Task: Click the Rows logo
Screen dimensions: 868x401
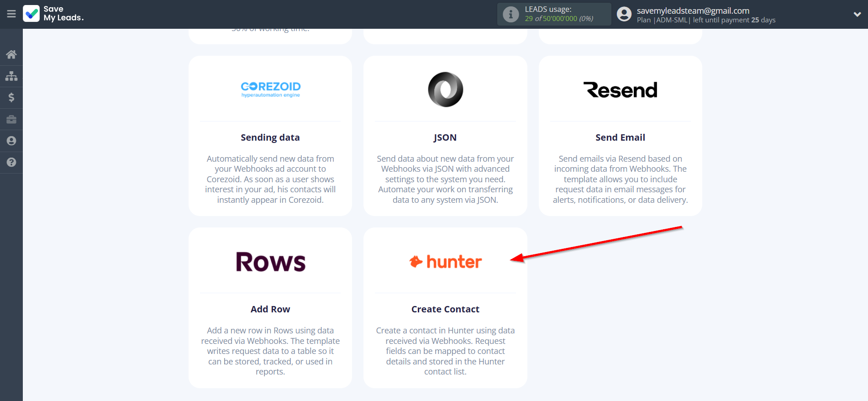Action: (270, 262)
